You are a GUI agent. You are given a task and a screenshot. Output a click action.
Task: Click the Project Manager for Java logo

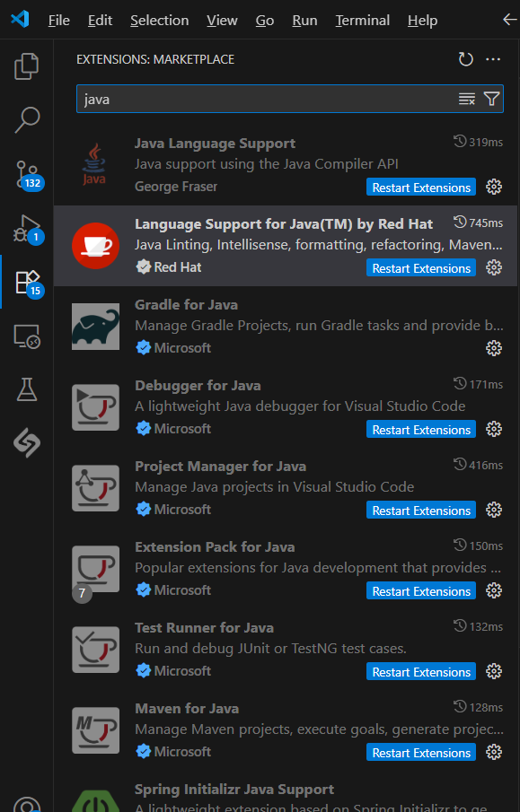pos(95,488)
